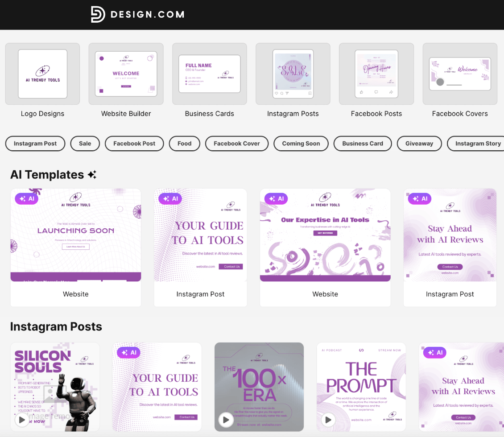Open the Stay Ahead with AI Reviews template
This screenshot has width=504, height=437.
pos(450,247)
